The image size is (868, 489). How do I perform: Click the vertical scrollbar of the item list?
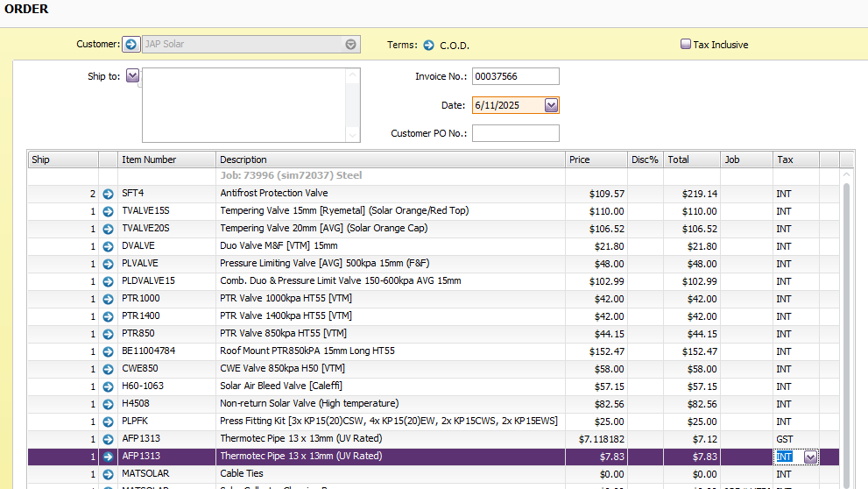846,333
